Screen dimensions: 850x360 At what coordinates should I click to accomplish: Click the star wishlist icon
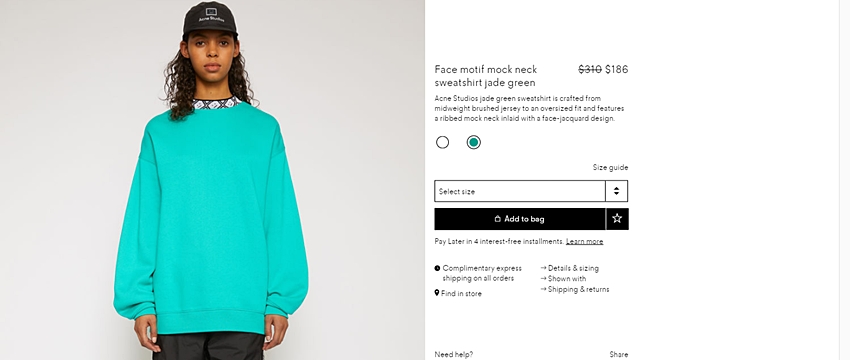pyautogui.click(x=617, y=218)
